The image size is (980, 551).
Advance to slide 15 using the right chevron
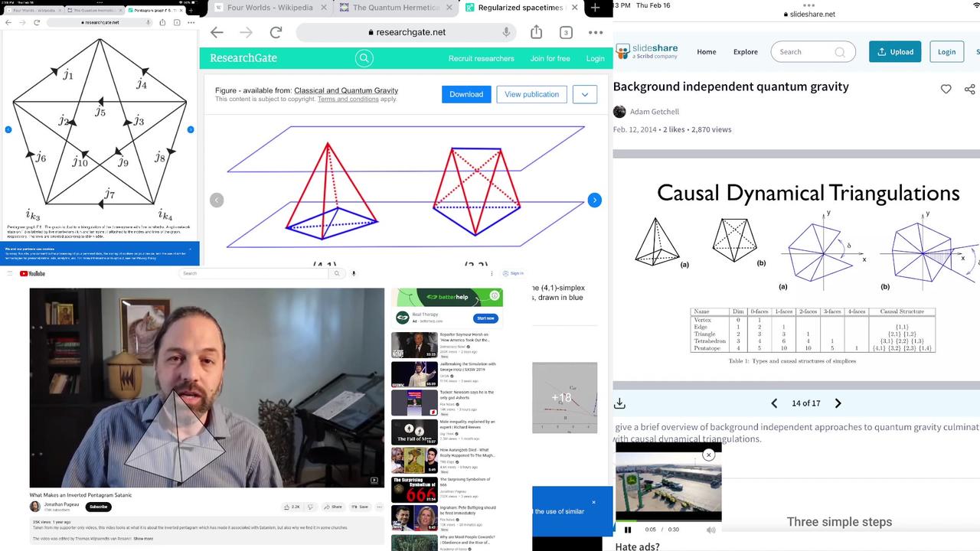pyautogui.click(x=838, y=403)
